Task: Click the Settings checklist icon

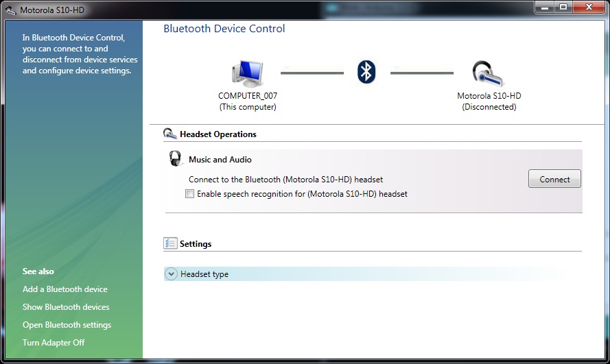Action: coord(170,243)
